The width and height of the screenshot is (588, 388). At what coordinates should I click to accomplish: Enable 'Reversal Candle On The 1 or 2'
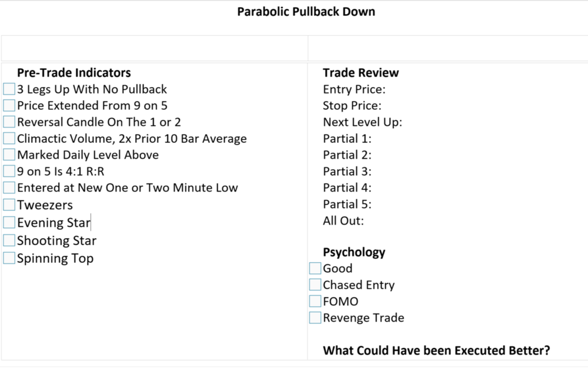(9, 122)
